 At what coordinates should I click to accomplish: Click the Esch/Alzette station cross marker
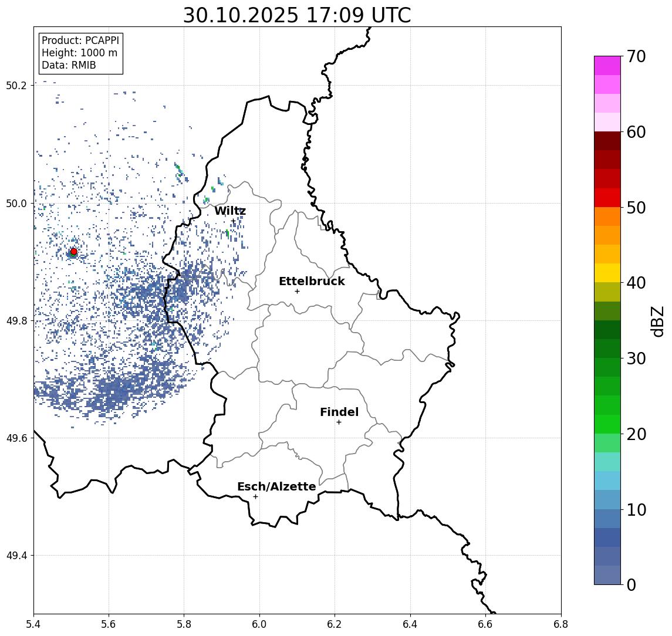255,497
